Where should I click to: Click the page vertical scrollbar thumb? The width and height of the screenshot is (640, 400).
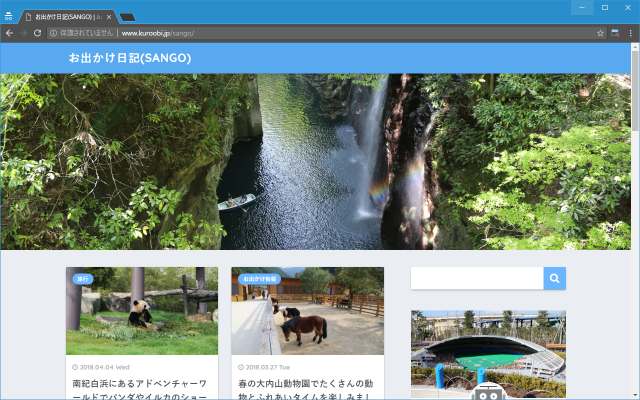click(x=635, y=91)
